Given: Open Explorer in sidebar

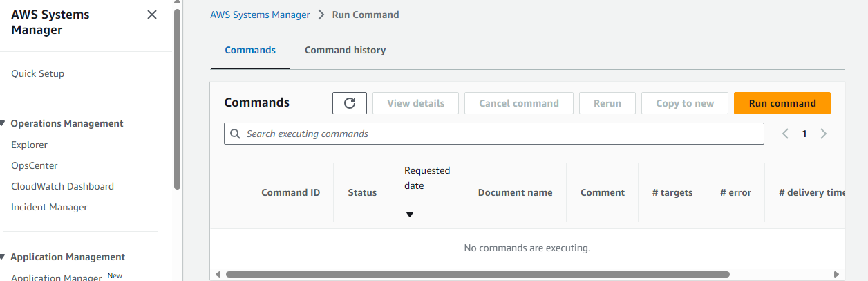Looking at the screenshot, I should tap(29, 145).
